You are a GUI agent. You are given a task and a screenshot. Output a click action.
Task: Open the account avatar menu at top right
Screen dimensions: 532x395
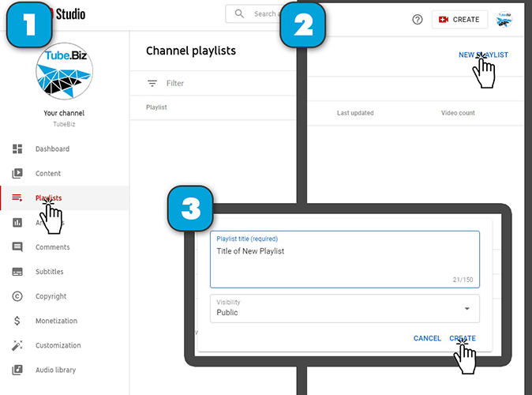504,20
